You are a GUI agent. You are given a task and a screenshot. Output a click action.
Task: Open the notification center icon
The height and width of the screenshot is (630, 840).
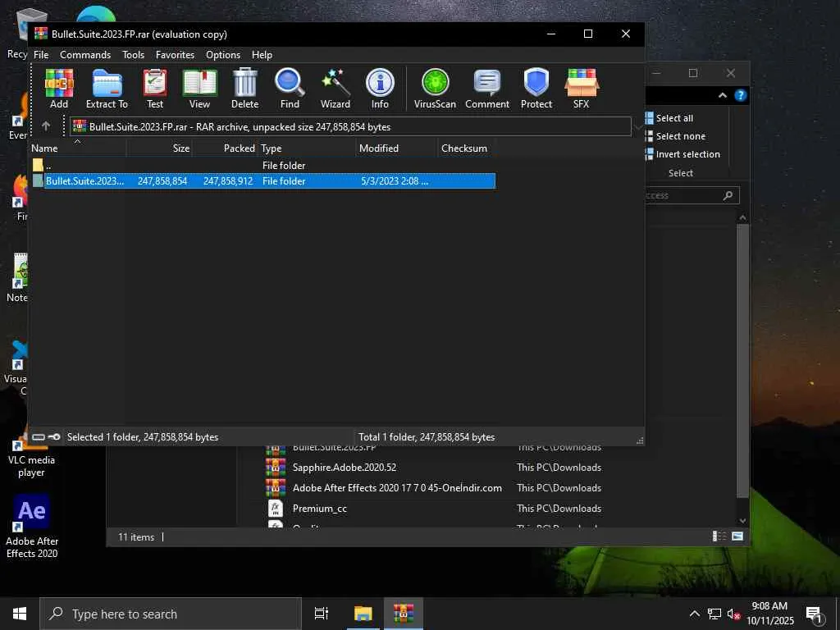814,614
